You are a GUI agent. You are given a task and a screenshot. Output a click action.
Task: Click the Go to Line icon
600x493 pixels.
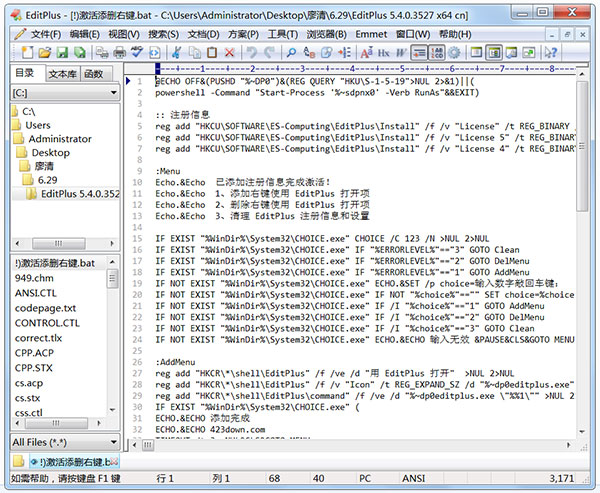pyautogui.click(x=344, y=52)
